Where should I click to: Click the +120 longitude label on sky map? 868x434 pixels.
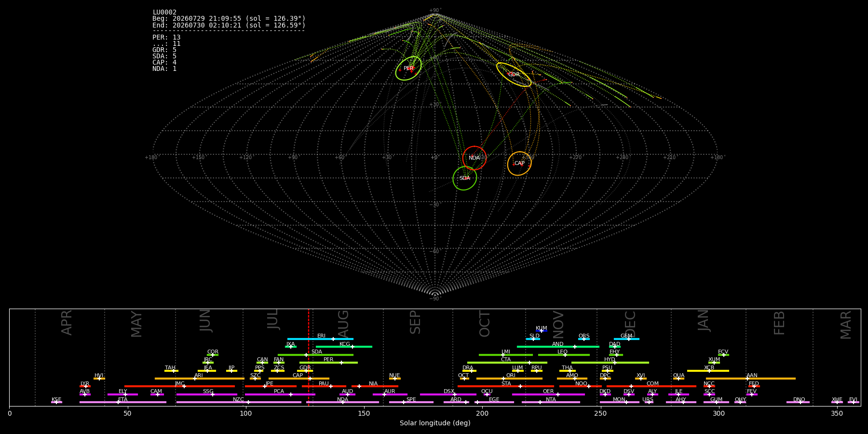245,158
